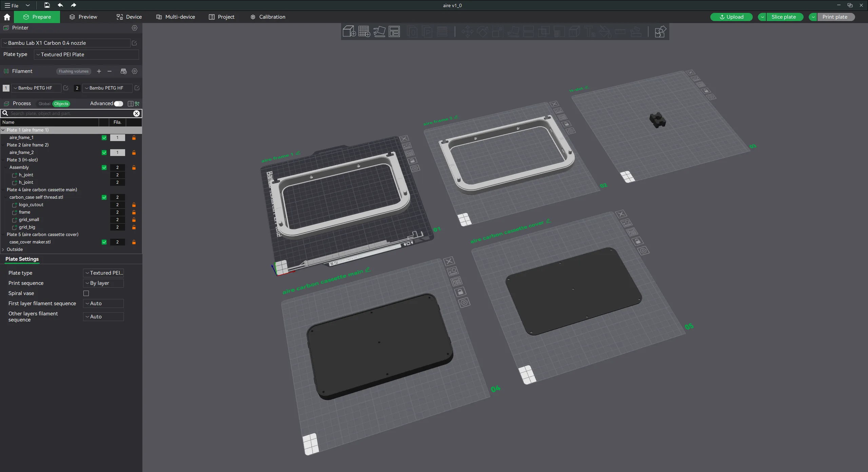Add a new filament with the plus icon
The image size is (868, 472).
click(x=99, y=71)
